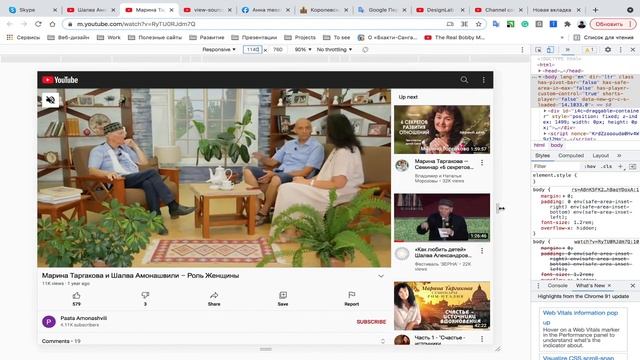Activate the DevTools inspect element picker
The image size is (640, 360).
pyautogui.click(x=538, y=49)
